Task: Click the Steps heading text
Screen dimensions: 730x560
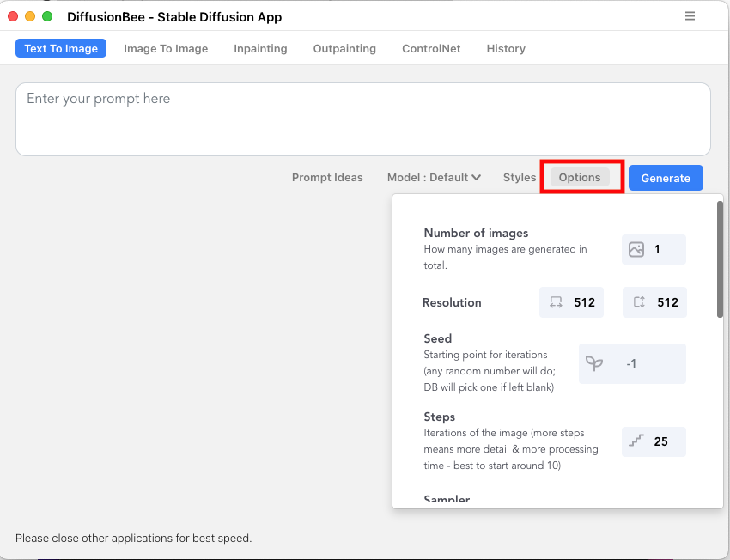Action: point(439,417)
